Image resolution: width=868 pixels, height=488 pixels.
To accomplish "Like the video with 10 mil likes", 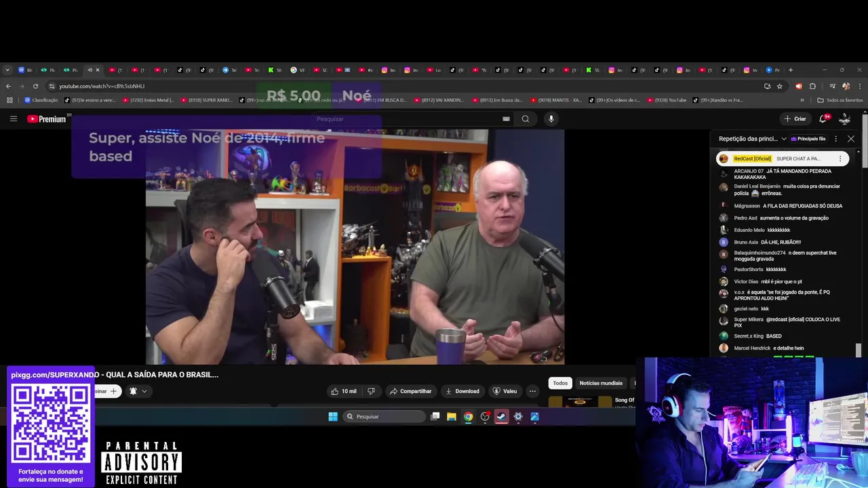I will 344,391.
